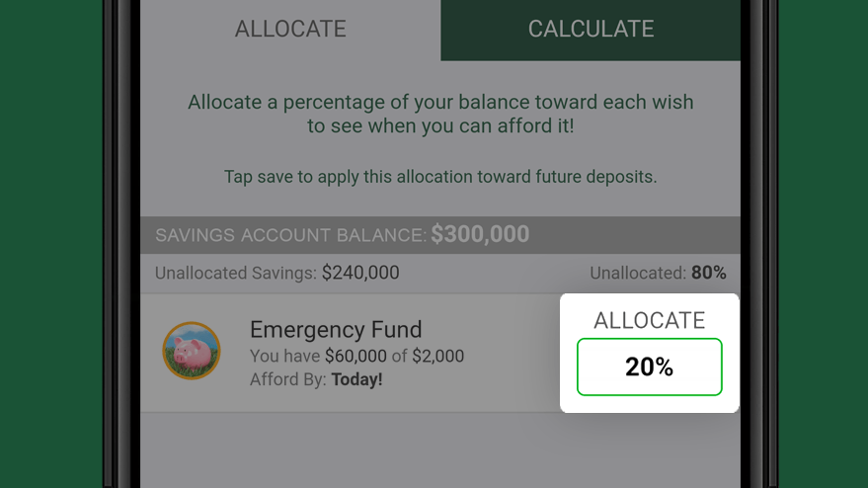Tap the '$60,000' allocated amount
Screen dimensions: 868x488
(355, 356)
